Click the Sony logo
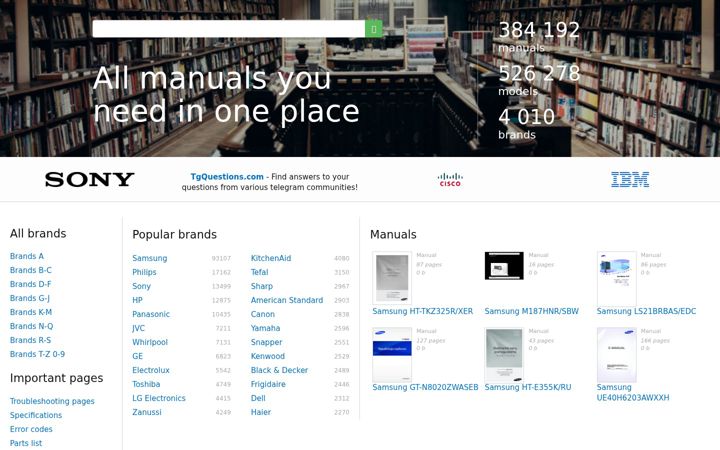Image resolution: width=720 pixels, height=450 pixels. tap(90, 180)
